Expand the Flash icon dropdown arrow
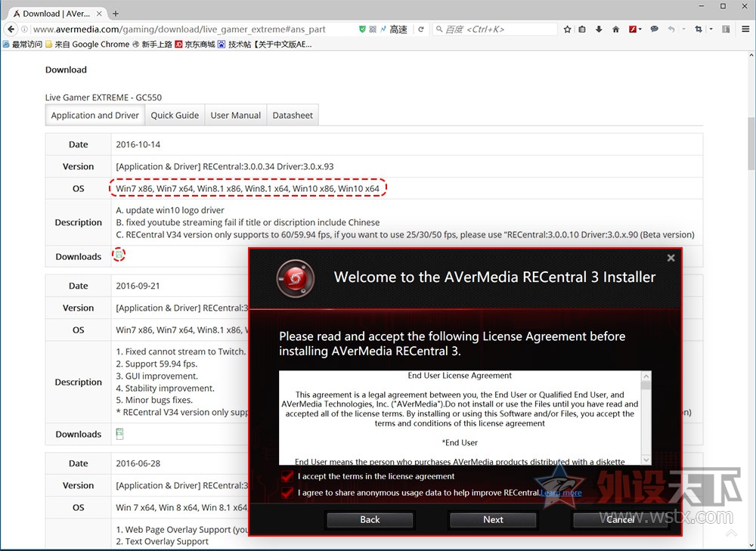The width and height of the screenshot is (756, 551). click(x=640, y=29)
